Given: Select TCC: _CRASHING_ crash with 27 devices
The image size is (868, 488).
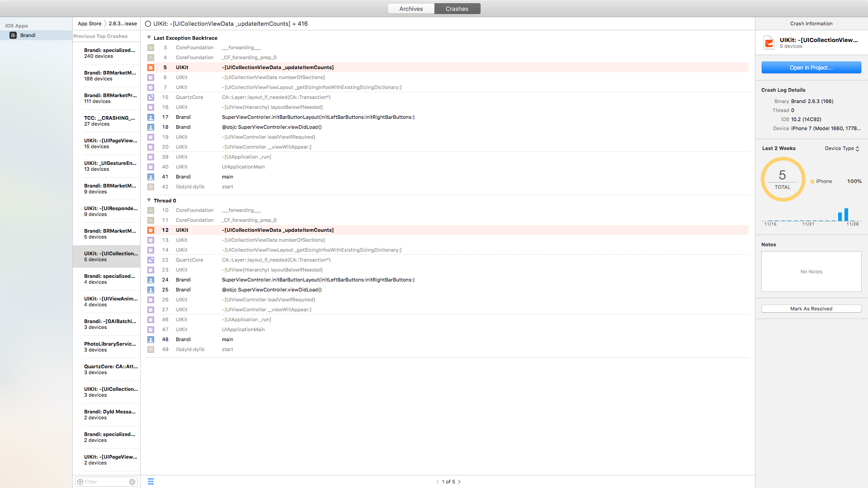Looking at the screenshot, I should tap(109, 121).
